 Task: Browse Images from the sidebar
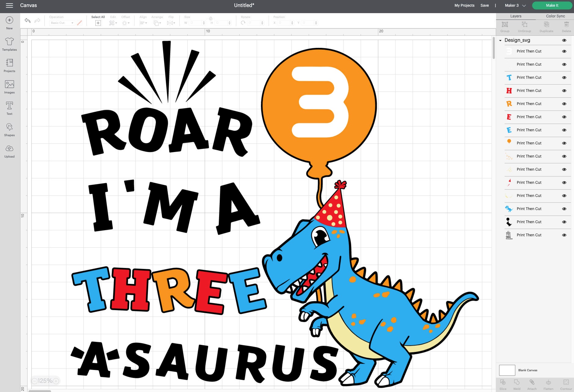pos(9,86)
